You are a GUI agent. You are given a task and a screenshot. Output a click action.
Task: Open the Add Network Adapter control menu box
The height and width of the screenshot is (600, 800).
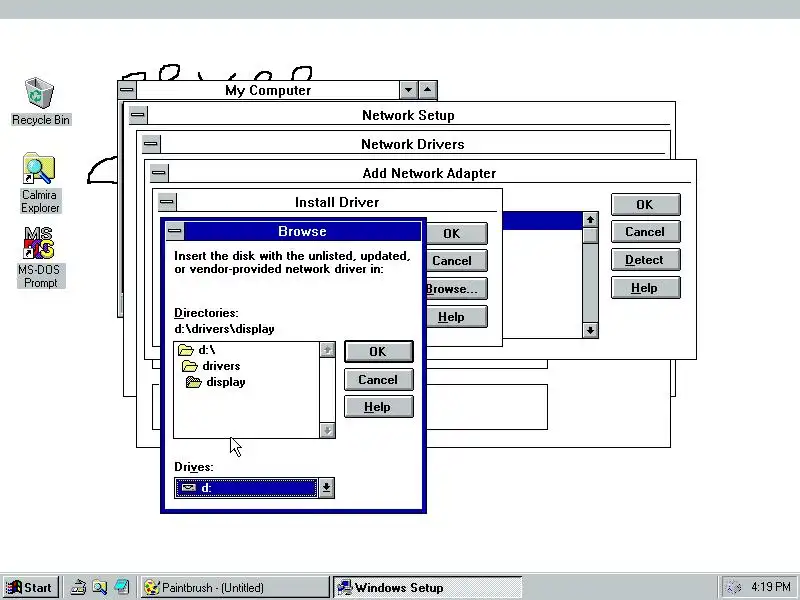click(159, 173)
